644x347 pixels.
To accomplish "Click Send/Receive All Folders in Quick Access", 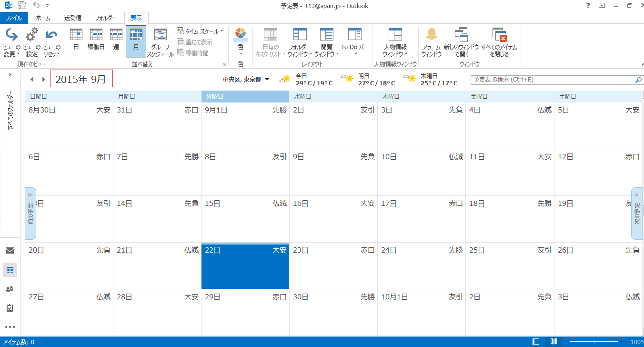I will point(22,6).
